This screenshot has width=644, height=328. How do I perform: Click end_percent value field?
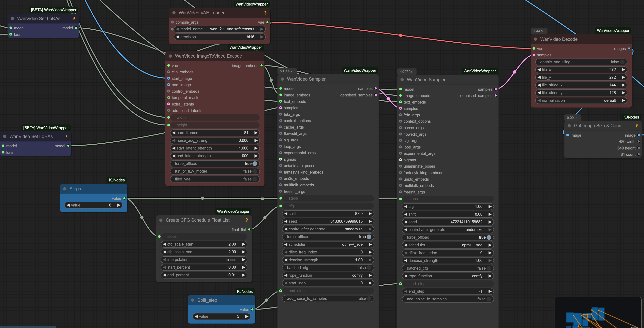[204, 275]
